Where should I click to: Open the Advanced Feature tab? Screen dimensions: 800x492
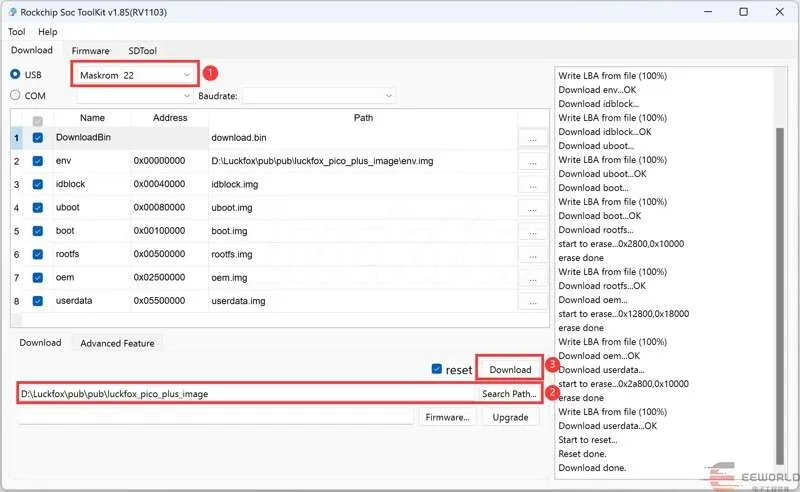pos(117,343)
